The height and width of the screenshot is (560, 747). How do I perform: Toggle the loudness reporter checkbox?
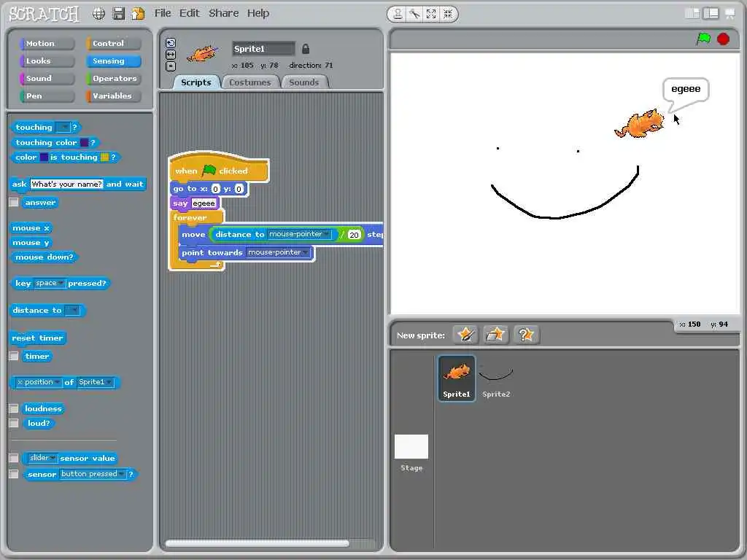pyautogui.click(x=14, y=408)
